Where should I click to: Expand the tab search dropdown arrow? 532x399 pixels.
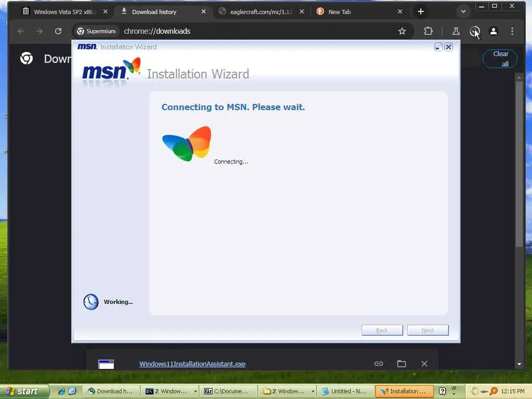pos(463,11)
